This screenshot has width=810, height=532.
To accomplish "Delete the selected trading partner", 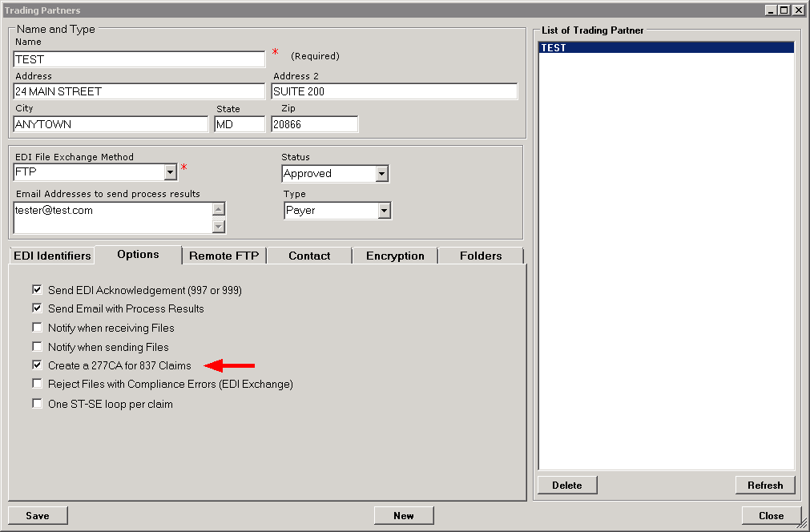I will [566, 485].
